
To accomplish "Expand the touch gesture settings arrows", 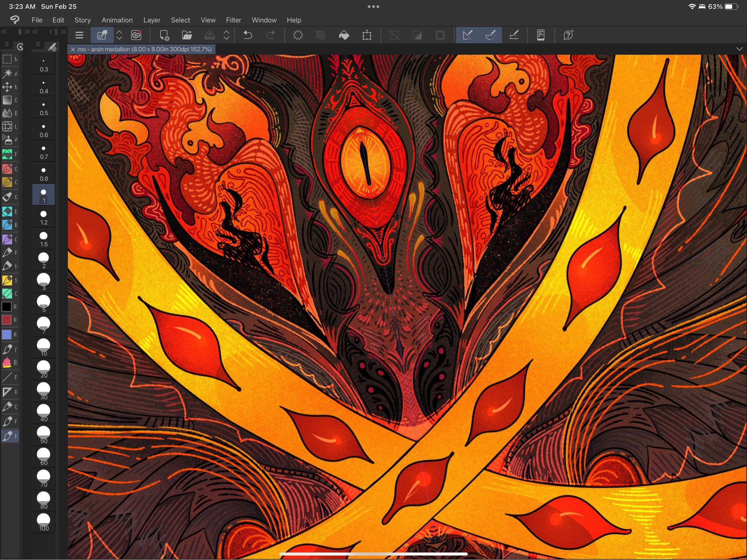I will [x=119, y=35].
